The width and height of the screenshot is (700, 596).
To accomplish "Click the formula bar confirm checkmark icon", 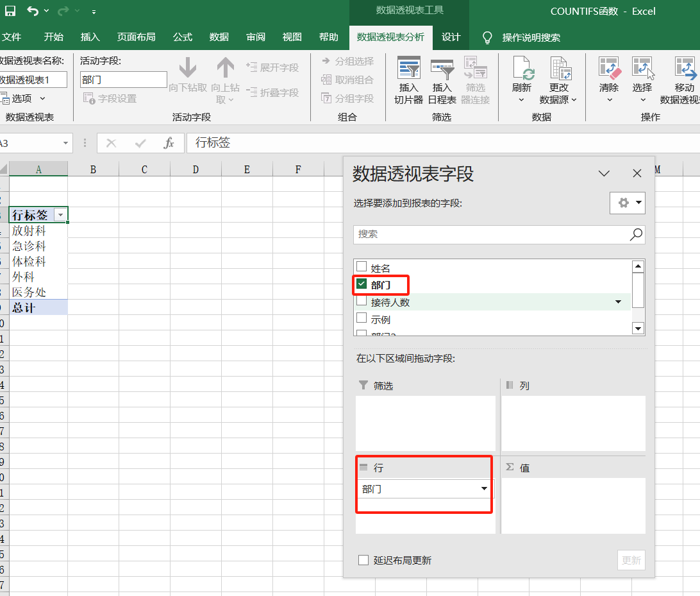I will tap(140, 143).
